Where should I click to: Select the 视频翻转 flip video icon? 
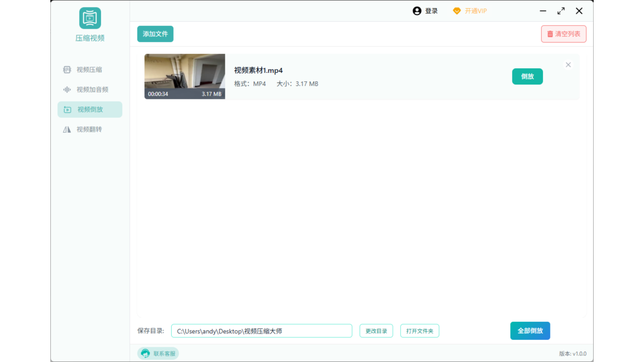click(67, 129)
